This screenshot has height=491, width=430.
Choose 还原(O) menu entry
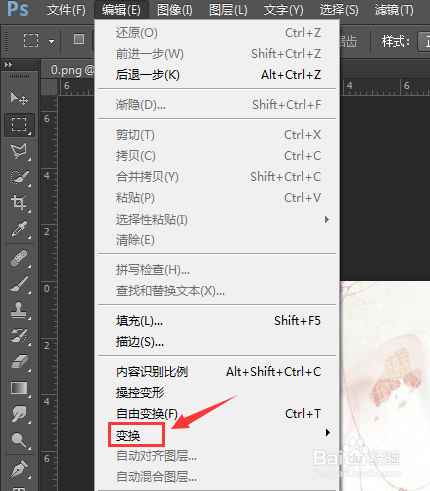(217, 33)
